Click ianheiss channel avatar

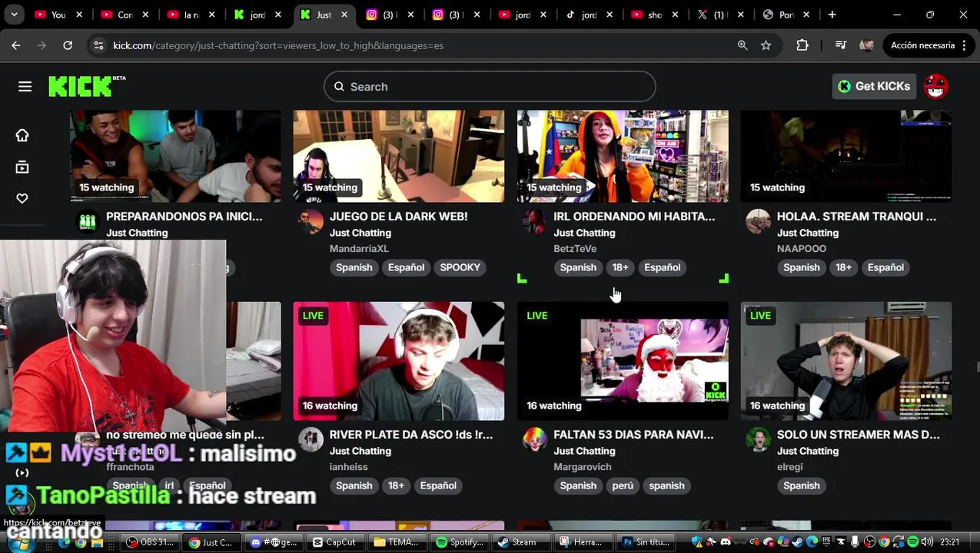coord(311,440)
